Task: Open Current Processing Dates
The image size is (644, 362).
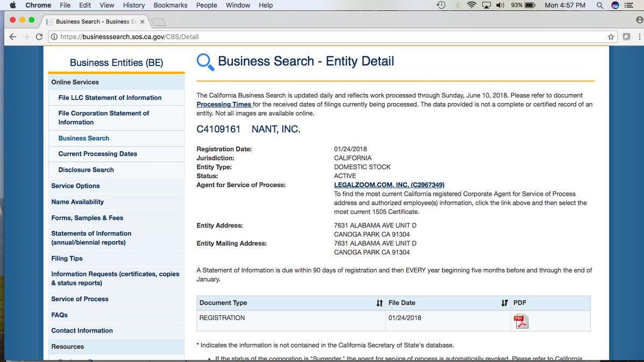Action: [98, 153]
